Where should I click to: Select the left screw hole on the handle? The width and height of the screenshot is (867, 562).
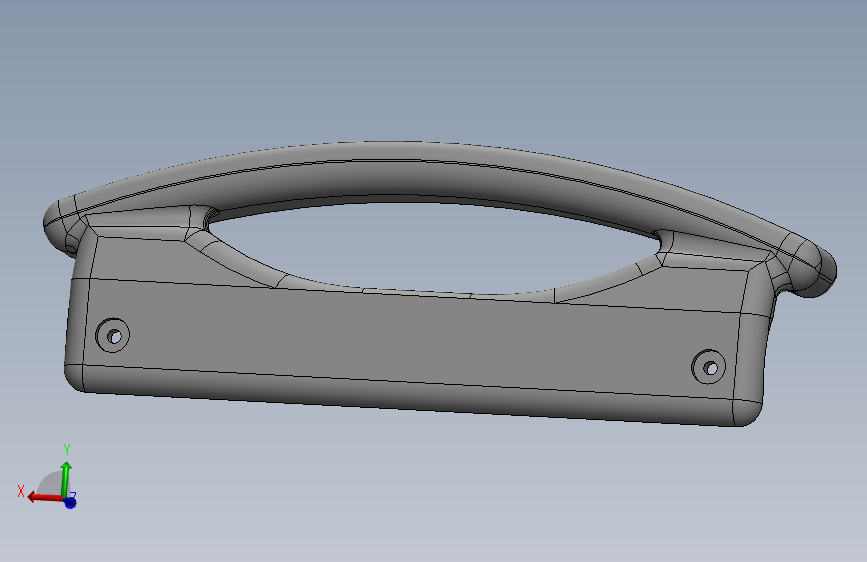click(113, 335)
